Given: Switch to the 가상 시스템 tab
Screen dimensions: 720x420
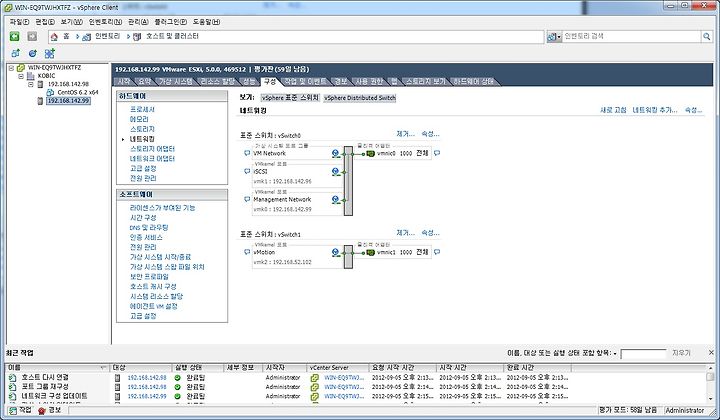Looking at the screenshot, I should 175,81.
